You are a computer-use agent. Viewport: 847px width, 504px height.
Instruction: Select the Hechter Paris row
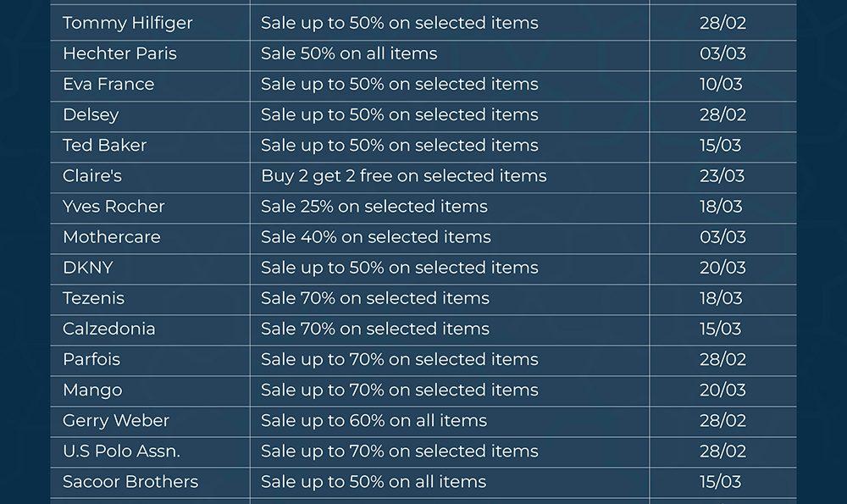[x=119, y=53]
